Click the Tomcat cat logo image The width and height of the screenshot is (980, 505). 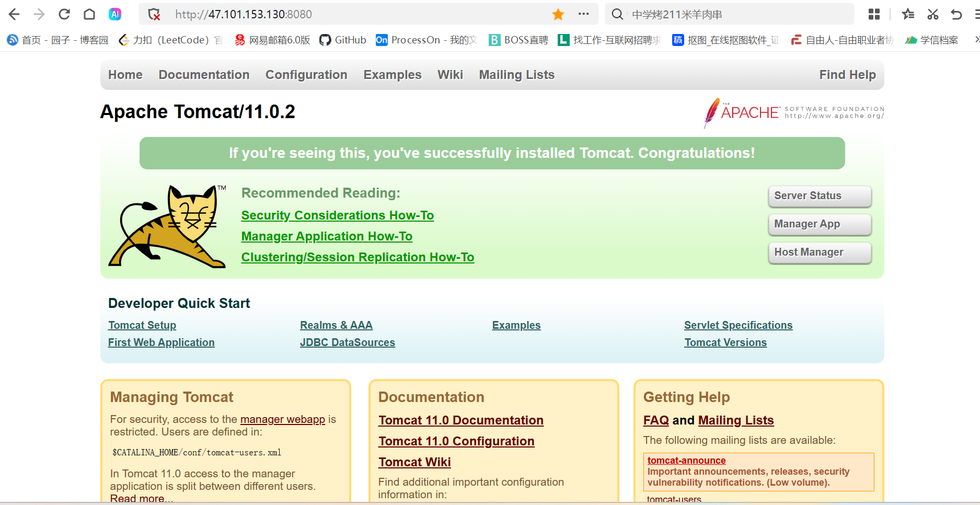click(168, 226)
